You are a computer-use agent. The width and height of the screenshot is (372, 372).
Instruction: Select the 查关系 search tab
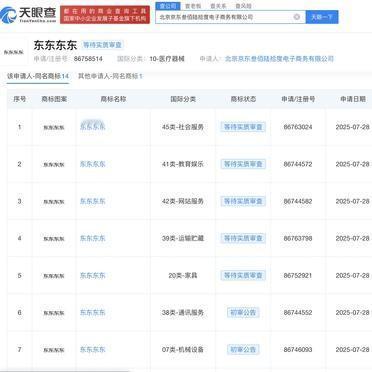(218, 6)
